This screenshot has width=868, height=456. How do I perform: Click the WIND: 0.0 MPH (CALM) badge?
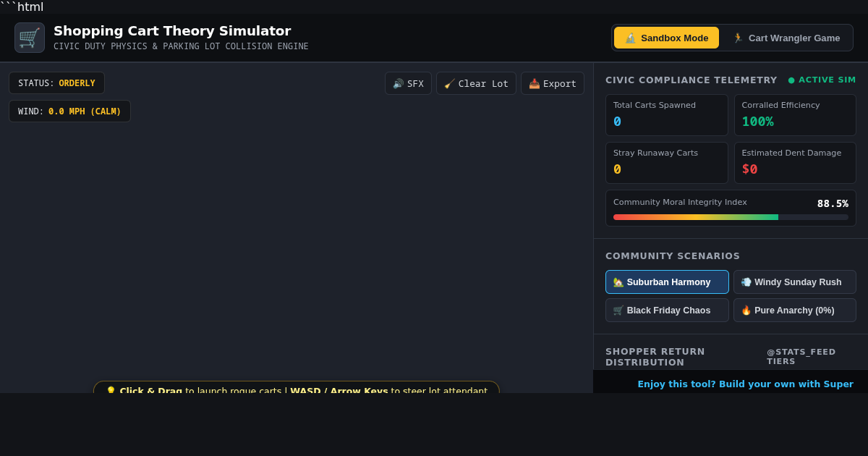coord(69,111)
